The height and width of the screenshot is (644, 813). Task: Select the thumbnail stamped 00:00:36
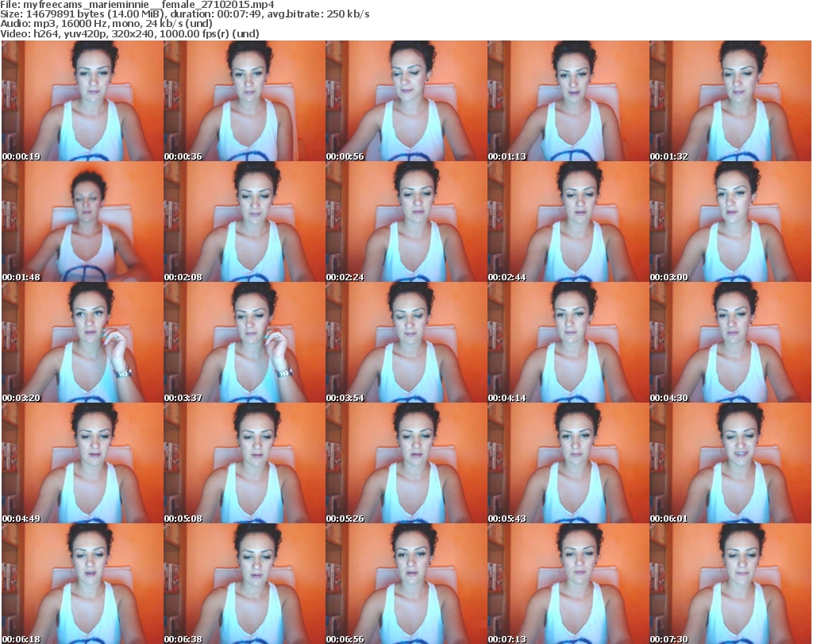(x=245, y=101)
